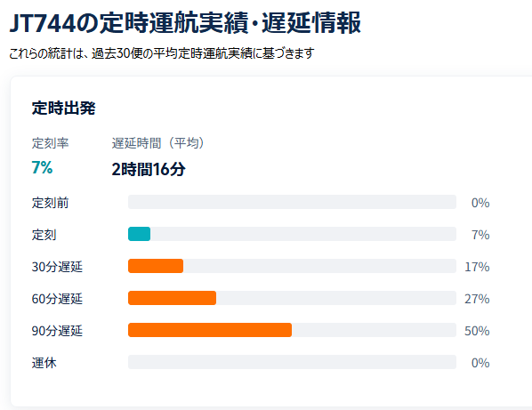This screenshot has width=532, height=410.
Task: Click the 17% value beside 30分遅延
Action: pyautogui.click(x=477, y=267)
